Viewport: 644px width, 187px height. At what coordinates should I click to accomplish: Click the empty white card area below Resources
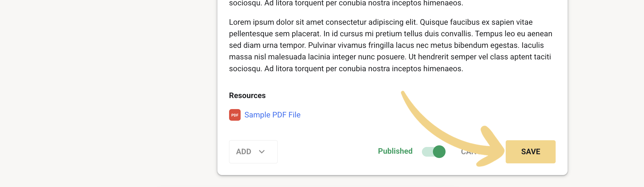[349, 129]
